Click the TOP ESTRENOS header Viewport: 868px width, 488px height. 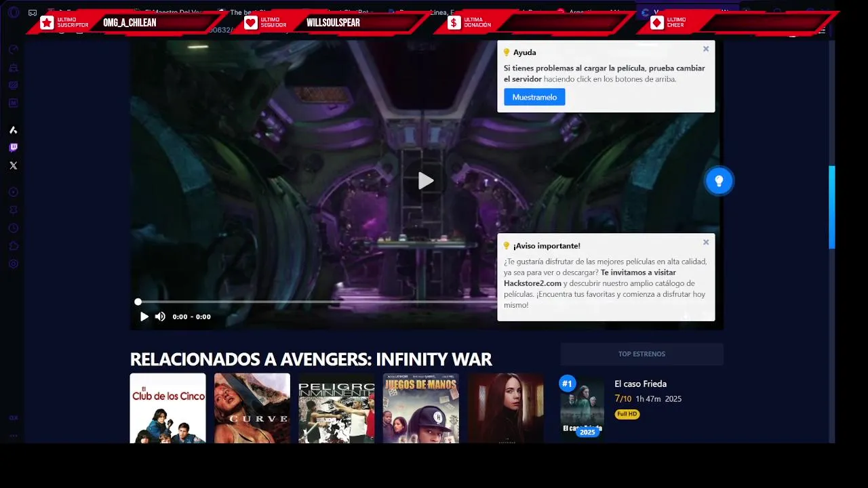642,354
